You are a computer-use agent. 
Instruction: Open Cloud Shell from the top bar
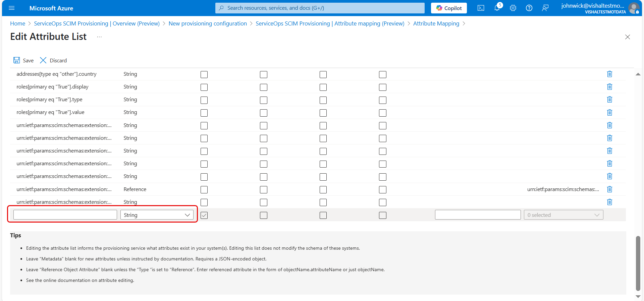pos(481,8)
